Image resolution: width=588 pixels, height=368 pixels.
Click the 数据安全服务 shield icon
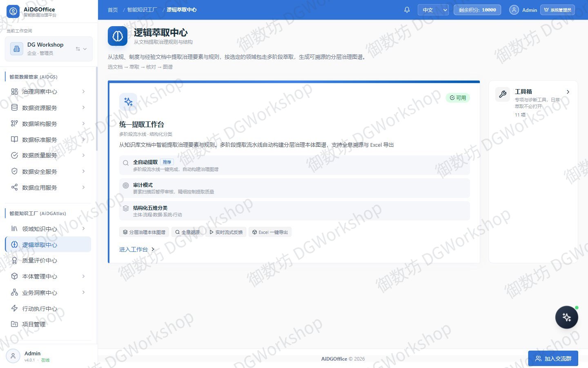[x=14, y=171]
